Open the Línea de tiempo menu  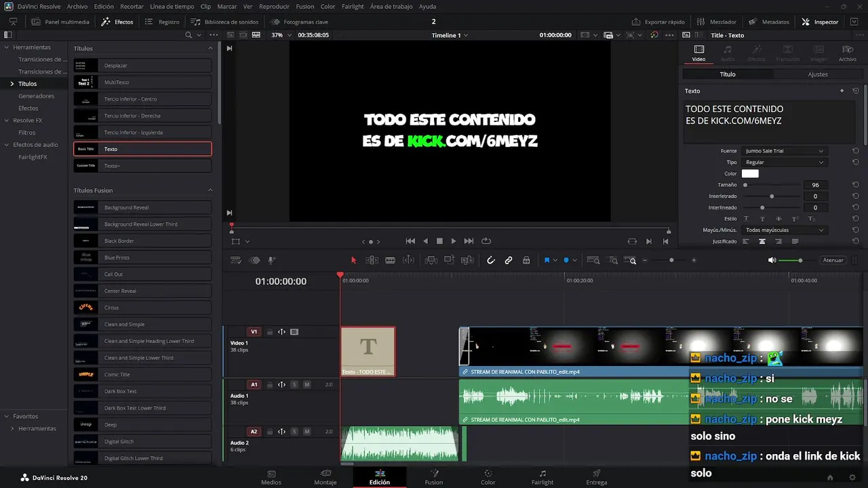point(172,6)
